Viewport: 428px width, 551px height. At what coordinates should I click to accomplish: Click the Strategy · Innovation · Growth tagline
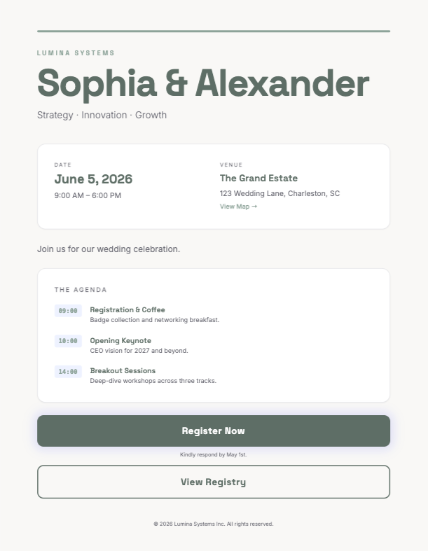pos(102,115)
